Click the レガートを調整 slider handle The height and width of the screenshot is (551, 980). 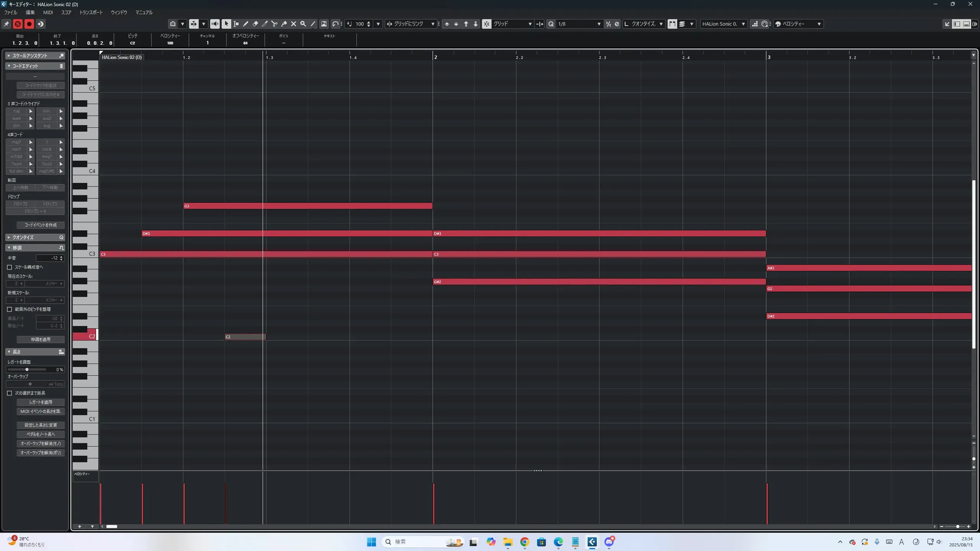click(x=27, y=370)
